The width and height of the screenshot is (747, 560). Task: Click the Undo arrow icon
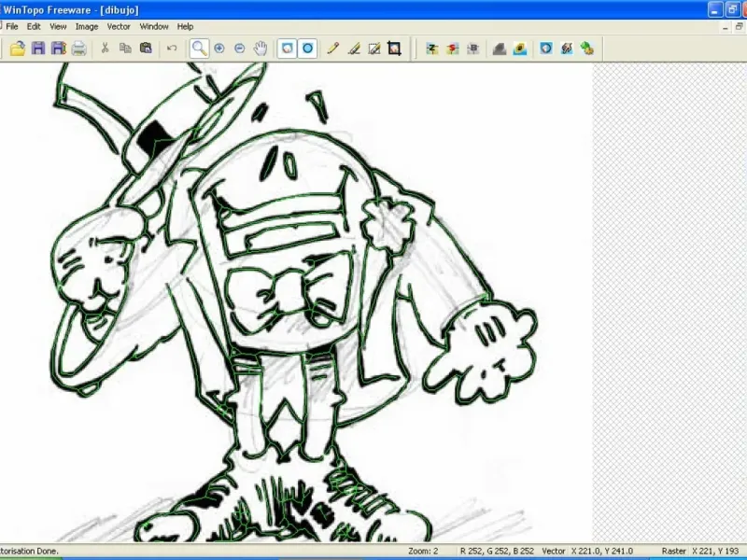pos(172,49)
